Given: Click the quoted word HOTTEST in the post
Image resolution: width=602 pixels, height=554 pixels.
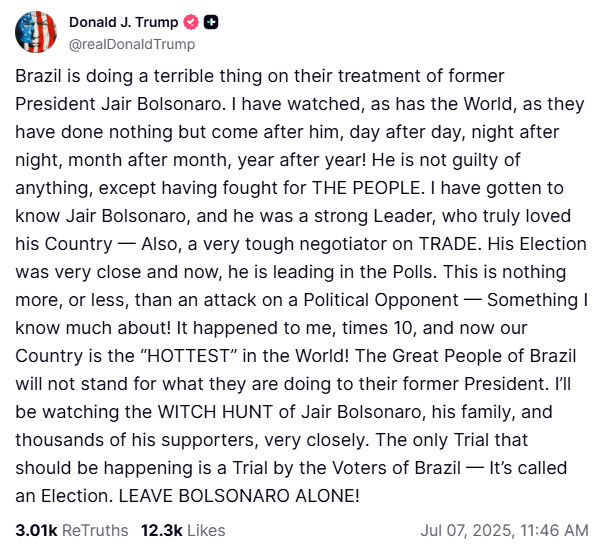Looking at the screenshot, I should click(188, 356).
